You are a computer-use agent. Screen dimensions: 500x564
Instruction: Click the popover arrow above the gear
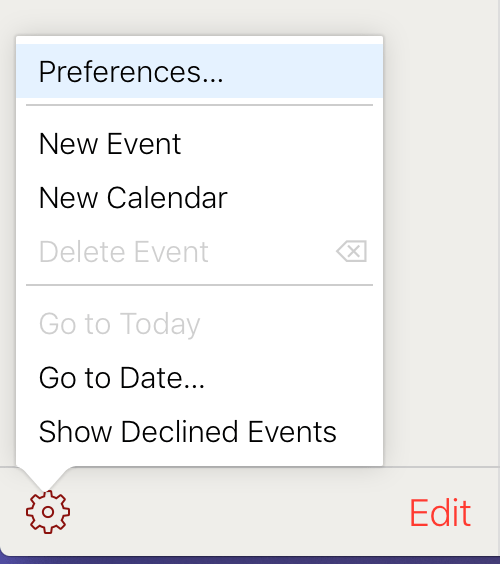point(45,478)
